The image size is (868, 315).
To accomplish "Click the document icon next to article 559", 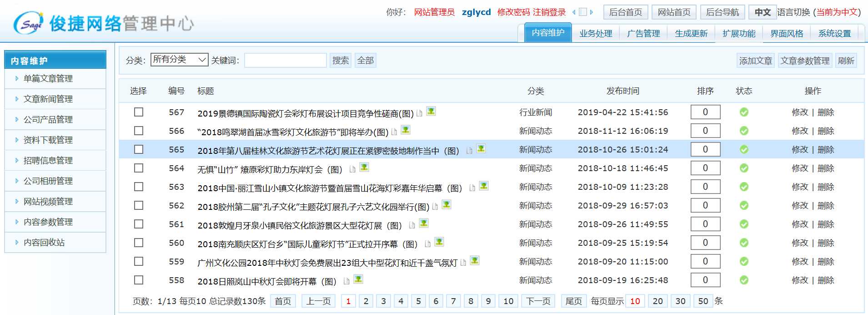I will (463, 263).
